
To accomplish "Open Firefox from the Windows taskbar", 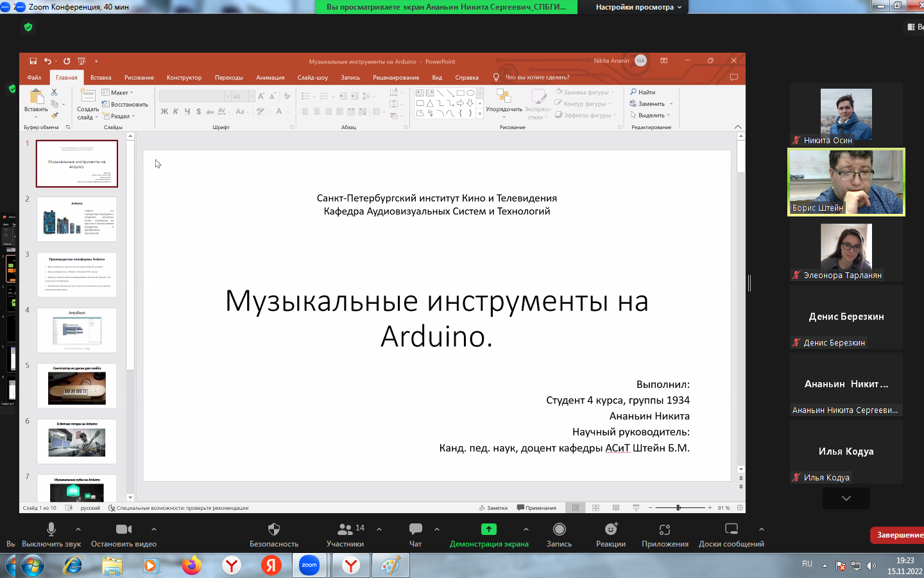I will [x=191, y=566].
